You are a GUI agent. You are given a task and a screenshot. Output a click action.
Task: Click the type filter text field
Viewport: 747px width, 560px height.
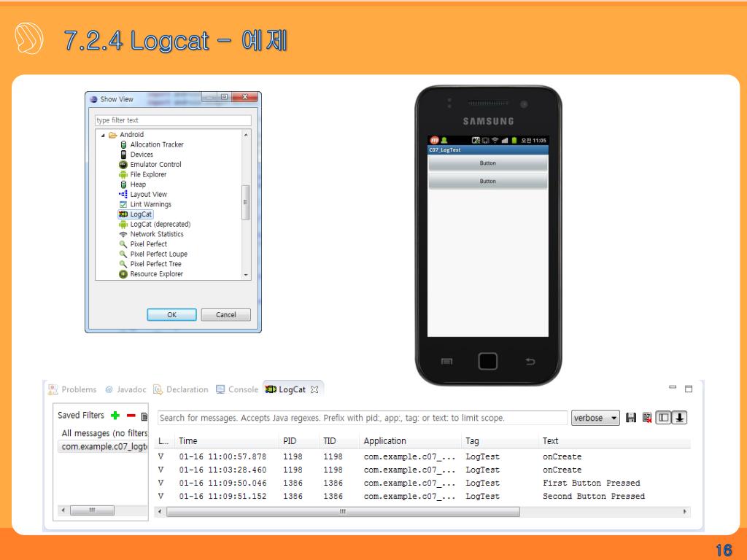173,120
